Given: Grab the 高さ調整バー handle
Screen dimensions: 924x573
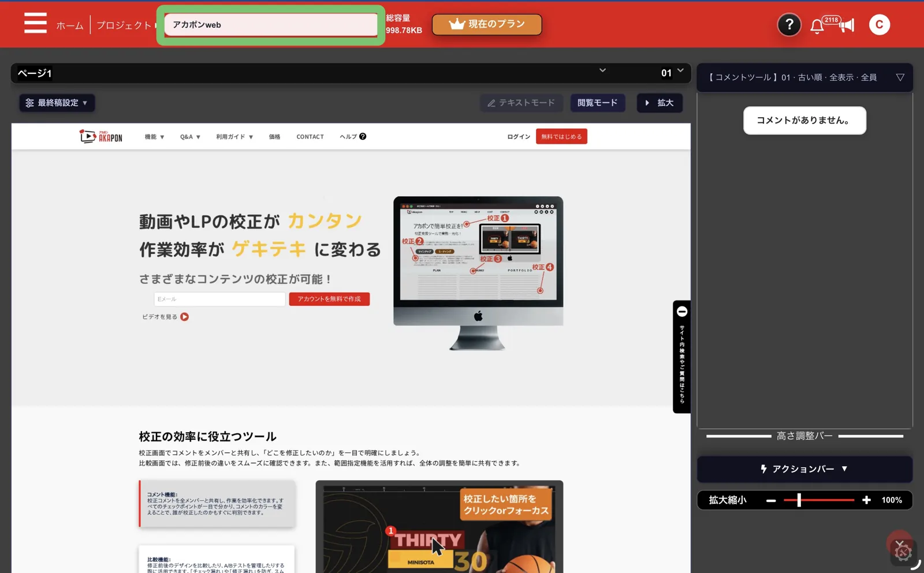Looking at the screenshot, I should [x=804, y=436].
